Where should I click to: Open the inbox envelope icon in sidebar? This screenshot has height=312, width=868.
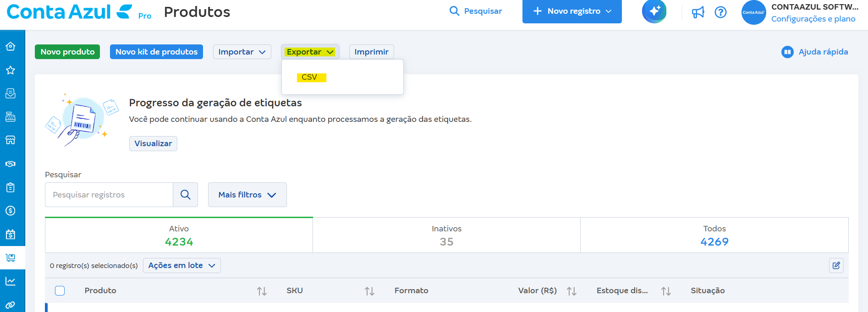click(11, 93)
